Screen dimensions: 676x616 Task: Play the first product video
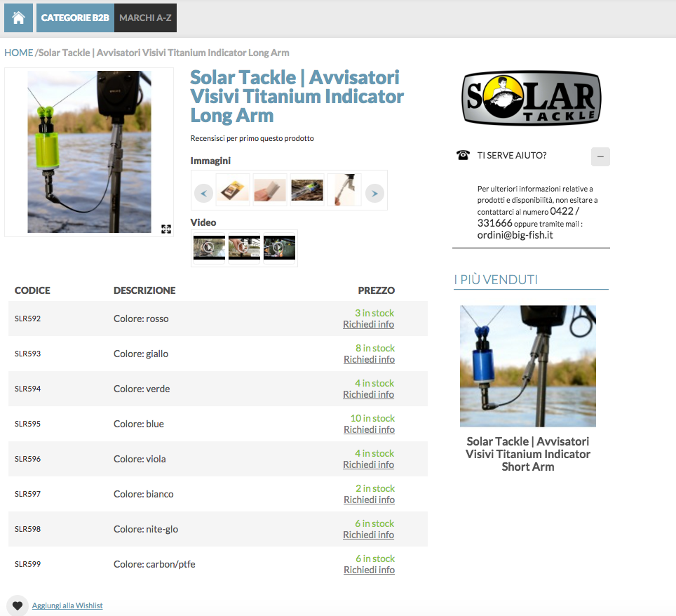tap(209, 247)
